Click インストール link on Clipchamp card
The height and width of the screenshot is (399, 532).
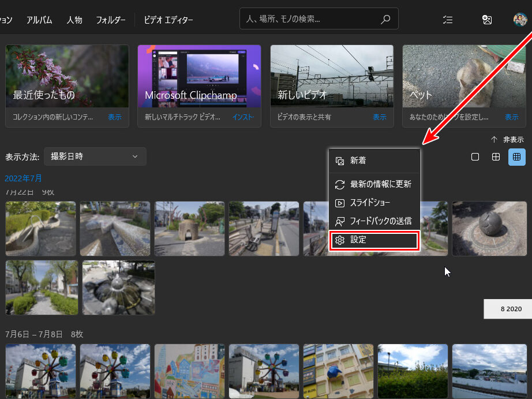[243, 117]
